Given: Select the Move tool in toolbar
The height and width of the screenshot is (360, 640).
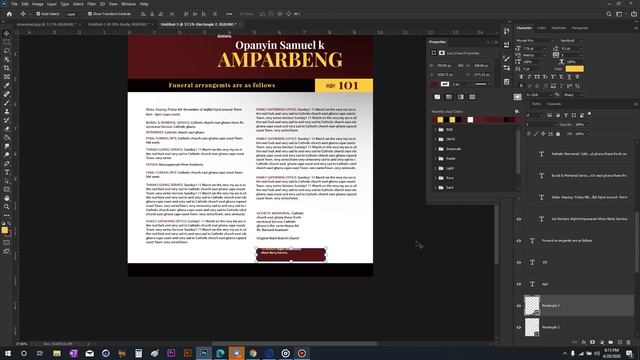Looking at the screenshot, I should (x=7, y=33).
